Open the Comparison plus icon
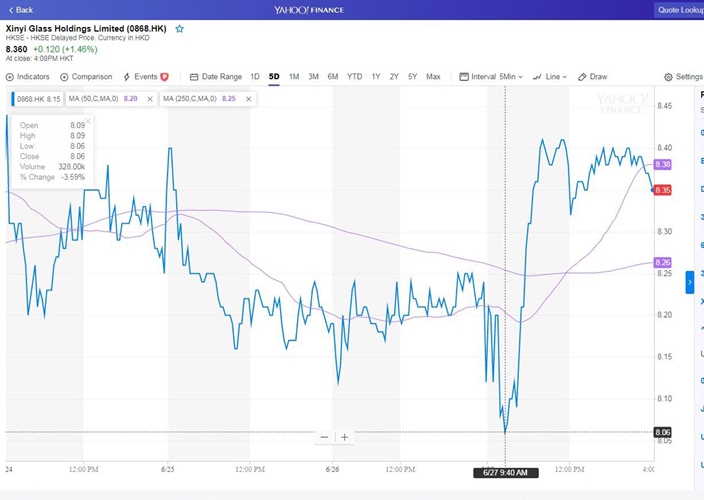Image resolution: width=704 pixels, height=500 pixels. (x=64, y=77)
